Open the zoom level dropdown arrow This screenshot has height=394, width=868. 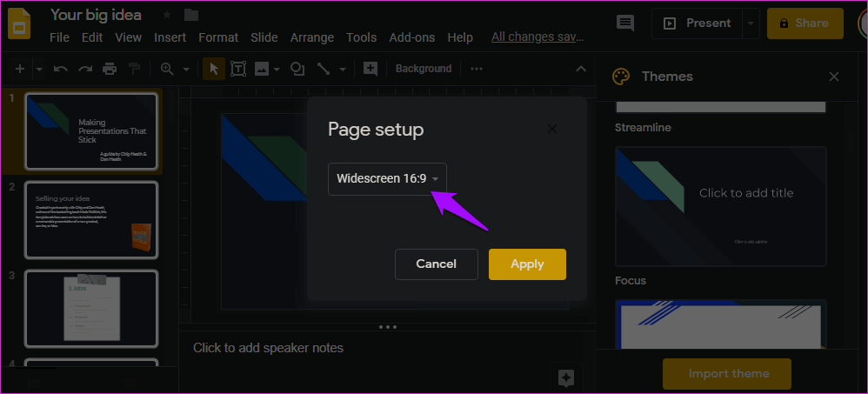186,70
